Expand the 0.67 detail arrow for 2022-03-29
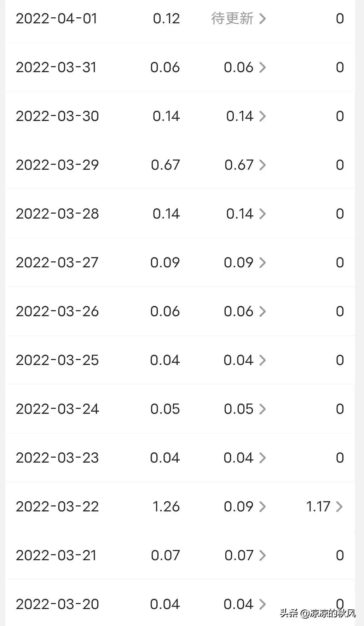The width and height of the screenshot is (364, 626). (x=262, y=165)
